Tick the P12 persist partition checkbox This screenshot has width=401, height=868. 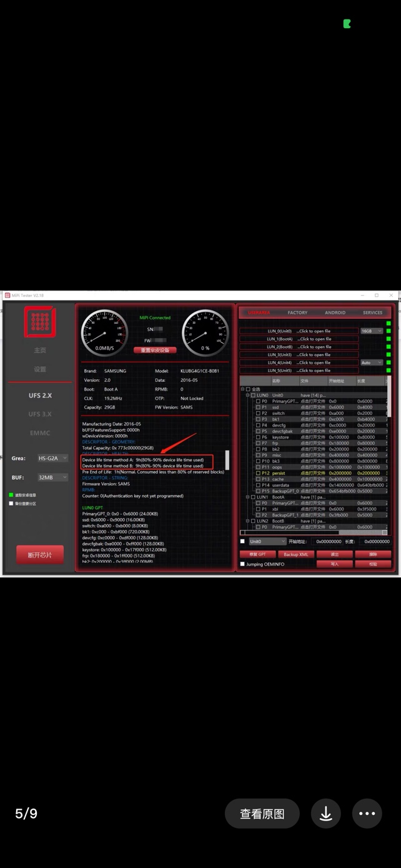258,473
